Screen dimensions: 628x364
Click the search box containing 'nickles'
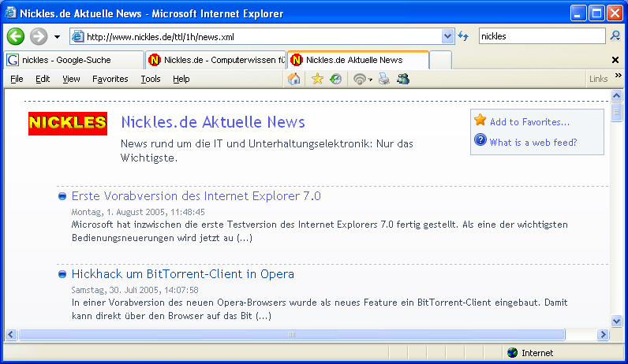tap(541, 36)
